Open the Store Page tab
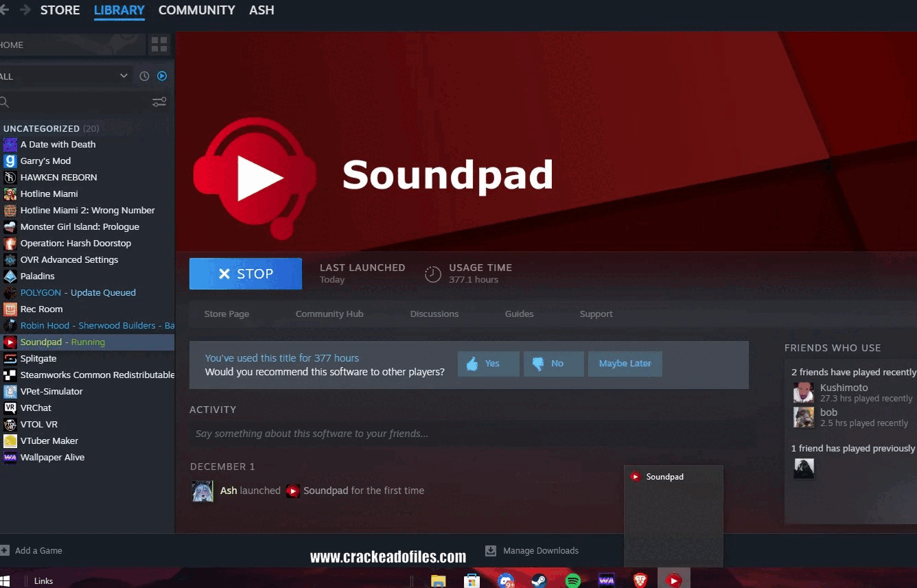This screenshot has width=917, height=588. 227,314
